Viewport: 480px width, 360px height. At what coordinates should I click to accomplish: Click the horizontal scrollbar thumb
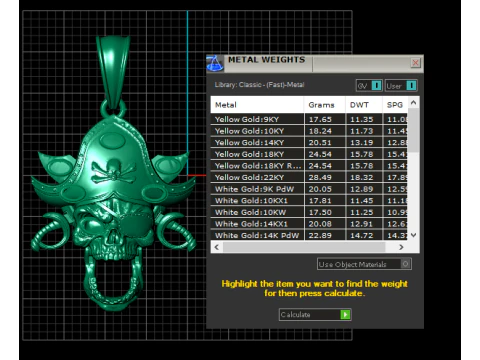pos(304,247)
